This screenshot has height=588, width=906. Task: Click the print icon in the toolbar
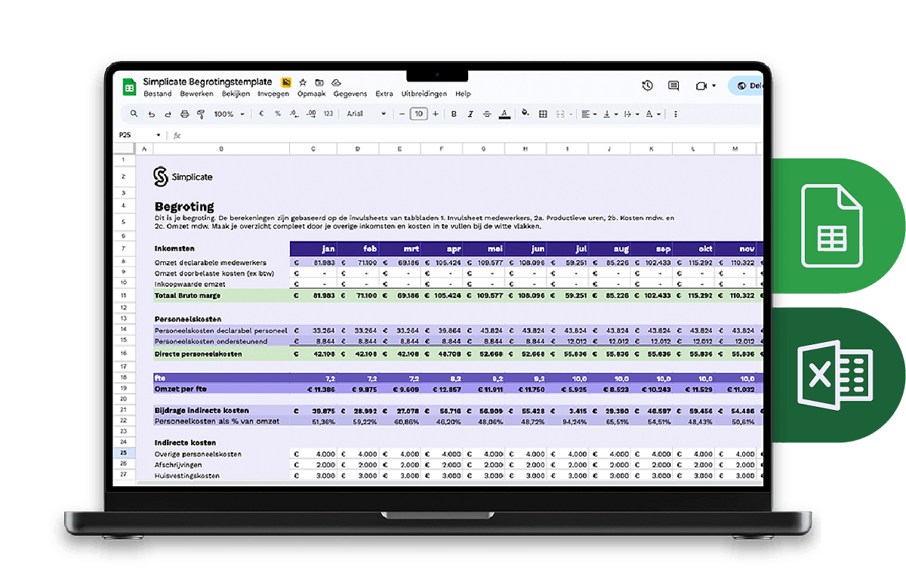point(184,114)
